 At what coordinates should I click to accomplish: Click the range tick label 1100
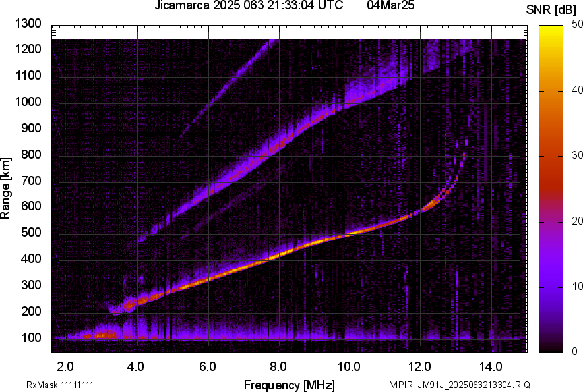click(x=28, y=75)
